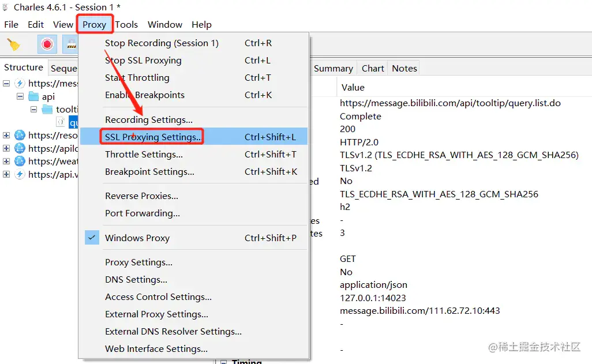Switch to the Structure tab

pos(24,67)
